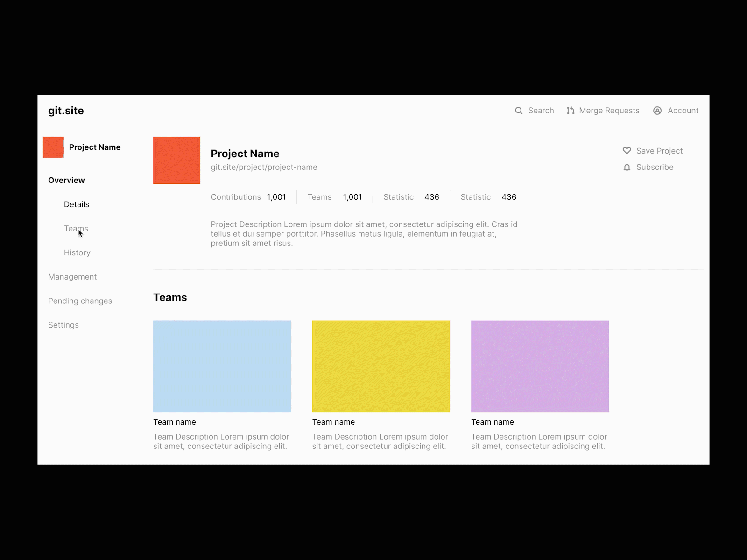Expand the Management section

click(72, 277)
